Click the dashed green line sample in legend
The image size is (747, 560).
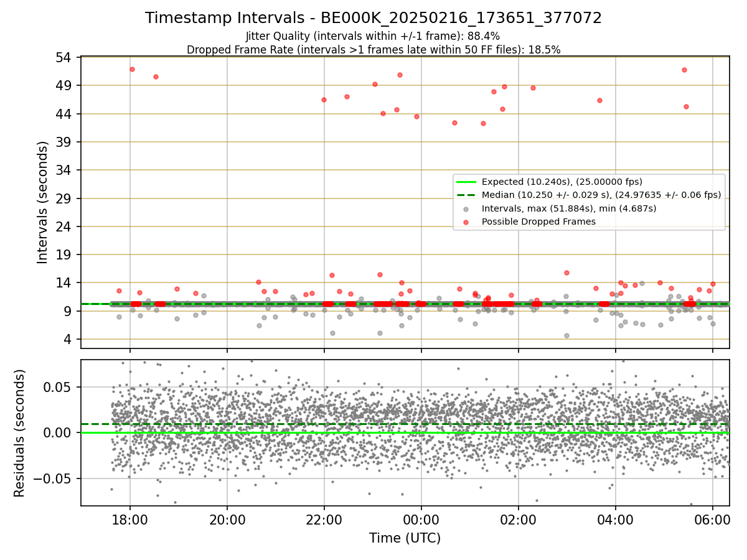(466, 195)
